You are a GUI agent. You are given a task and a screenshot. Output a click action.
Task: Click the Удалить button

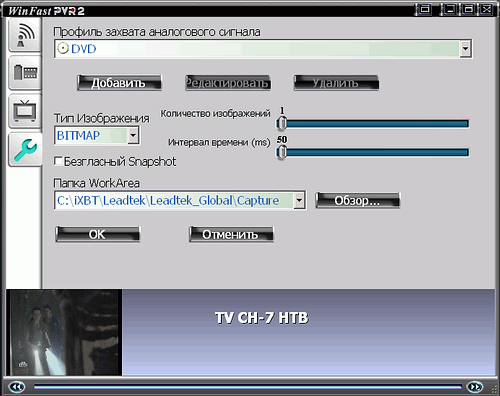[336, 83]
